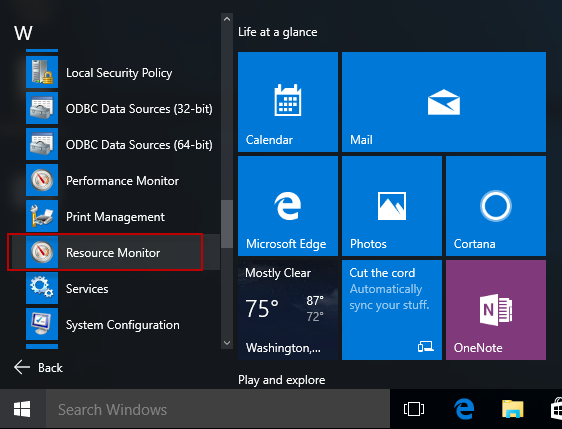This screenshot has width=562, height=429.
Task: Launch Edge from the taskbar
Action: (464, 409)
